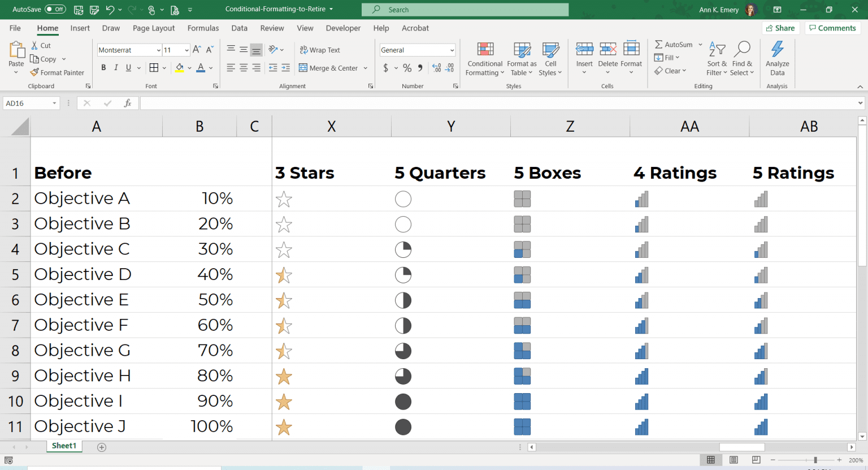Expand the Fill Color dropdown arrow
The height and width of the screenshot is (470, 868).
[189, 68]
